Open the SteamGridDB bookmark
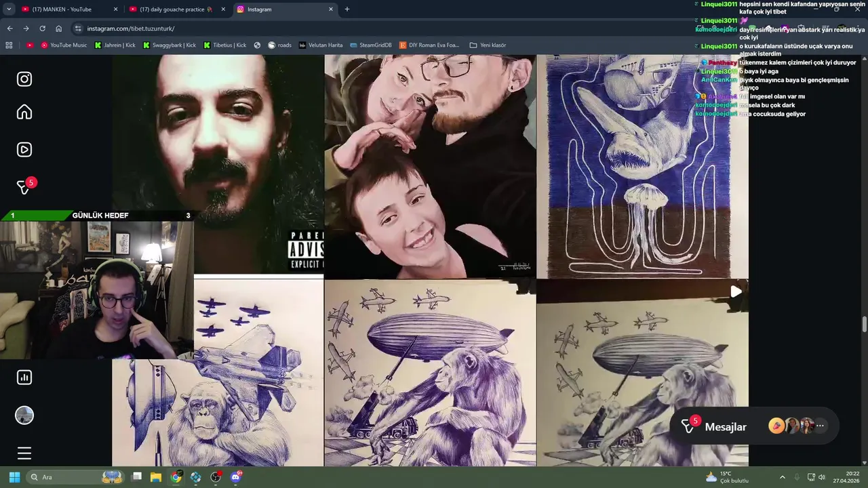The height and width of the screenshot is (488, 868). [x=371, y=45]
